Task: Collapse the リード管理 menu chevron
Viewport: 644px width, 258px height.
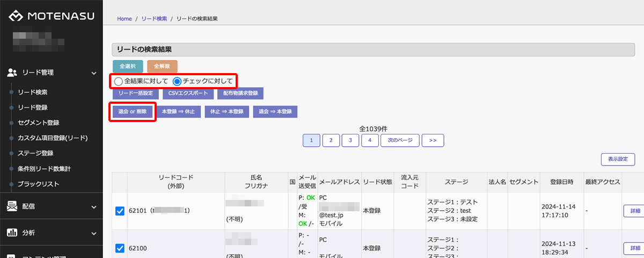Action: point(93,72)
